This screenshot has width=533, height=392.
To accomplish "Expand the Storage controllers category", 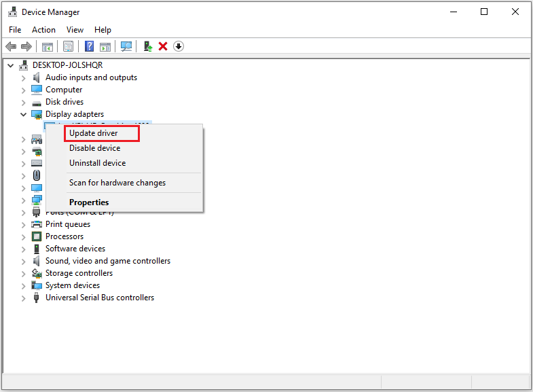I will pyautogui.click(x=23, y=274).
